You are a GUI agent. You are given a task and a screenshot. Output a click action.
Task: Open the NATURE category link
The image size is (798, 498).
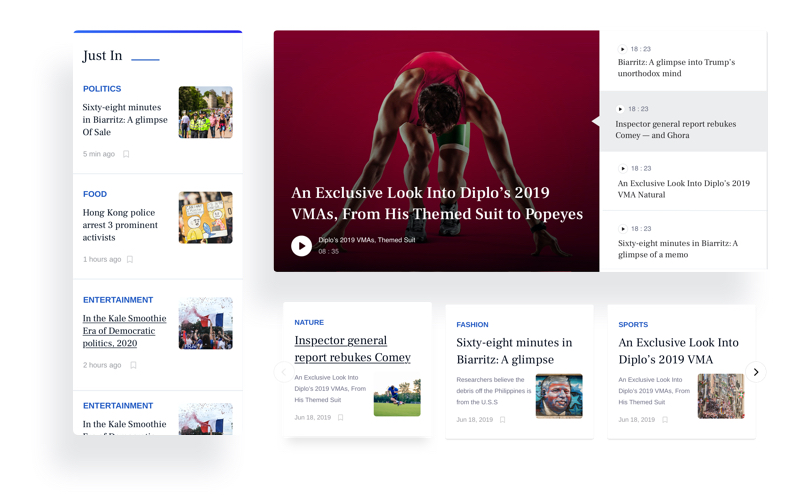coord(309,323)
